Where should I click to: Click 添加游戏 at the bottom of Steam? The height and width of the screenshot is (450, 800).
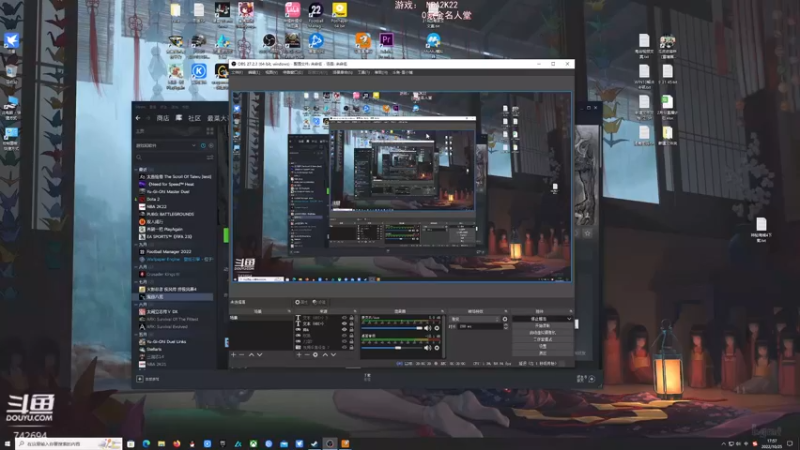148,379
